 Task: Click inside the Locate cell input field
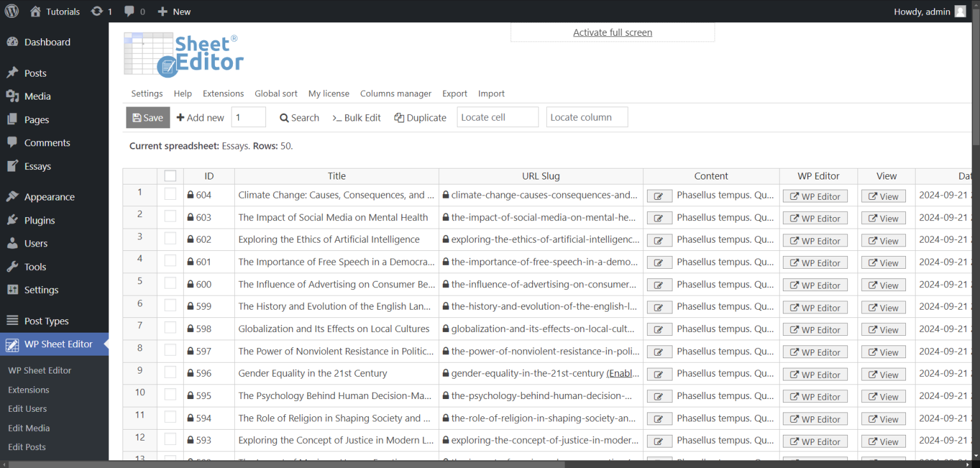point(497,117)
